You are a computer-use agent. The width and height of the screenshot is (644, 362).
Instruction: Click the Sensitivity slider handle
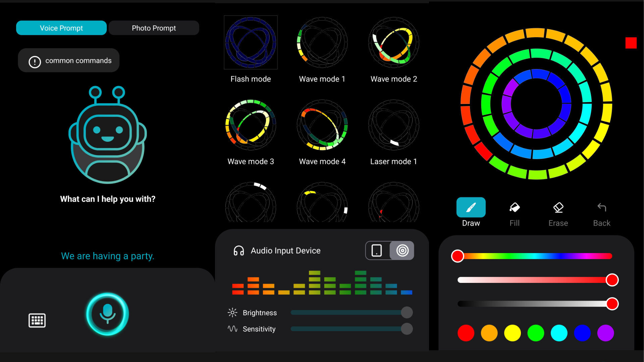(x=407, y=329)
